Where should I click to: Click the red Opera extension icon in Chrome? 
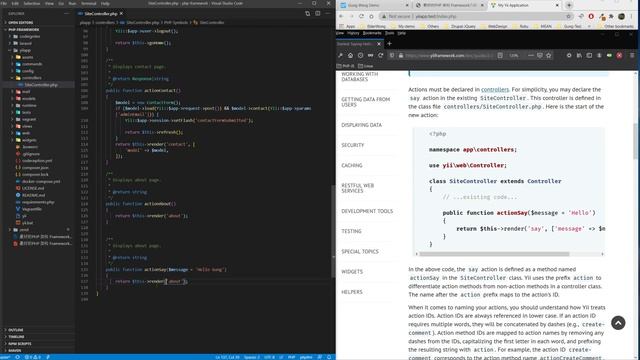pyautogui.click(x=591, y=16)
